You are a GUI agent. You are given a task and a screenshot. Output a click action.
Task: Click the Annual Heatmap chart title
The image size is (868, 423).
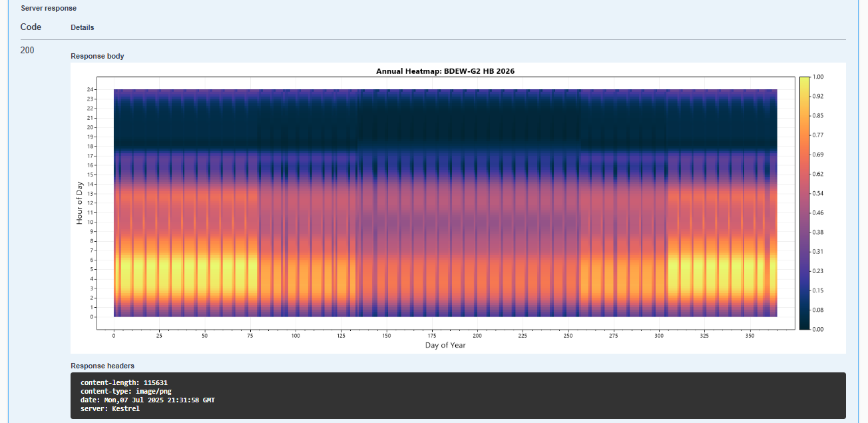tap(445, 71)
